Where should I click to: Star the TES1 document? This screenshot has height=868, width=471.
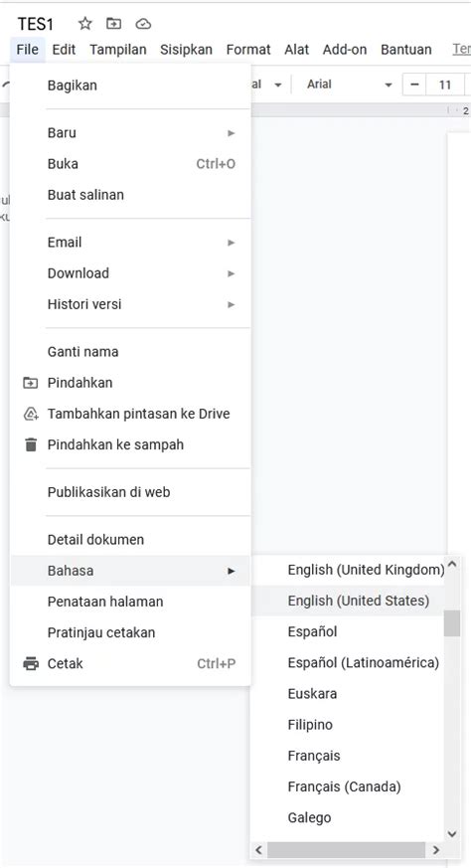click(x=84, y=24)
